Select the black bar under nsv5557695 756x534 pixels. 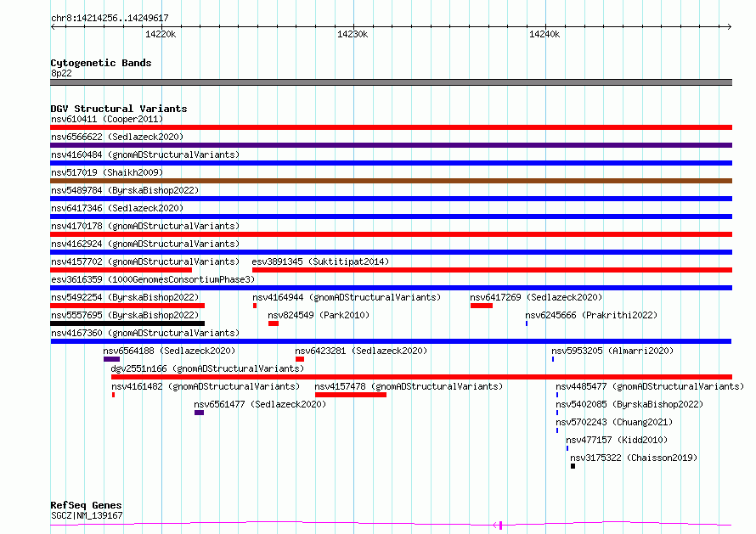[127, 323]
